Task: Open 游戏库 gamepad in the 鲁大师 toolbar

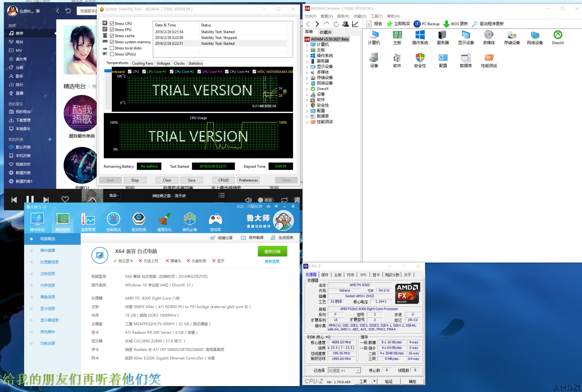Action: pyautogui.click(x=215, y=222)
